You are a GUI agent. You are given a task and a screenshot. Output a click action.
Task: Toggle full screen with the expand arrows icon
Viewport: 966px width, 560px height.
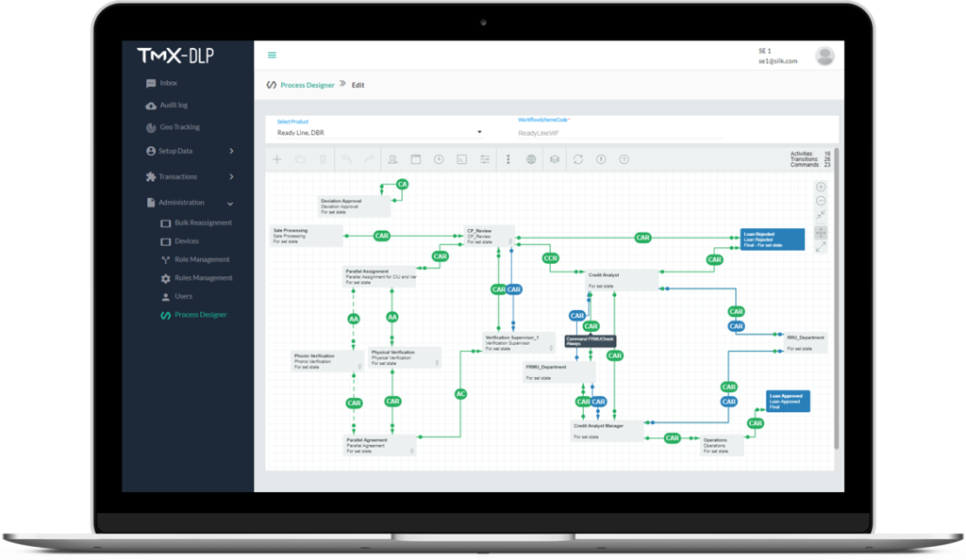[x=820, y=247]
